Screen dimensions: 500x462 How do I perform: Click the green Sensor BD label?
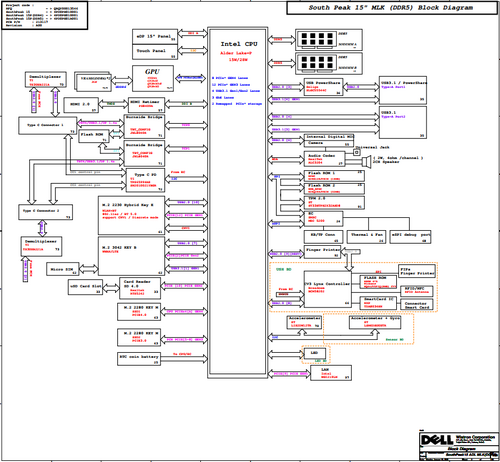[x=394, y=340]
